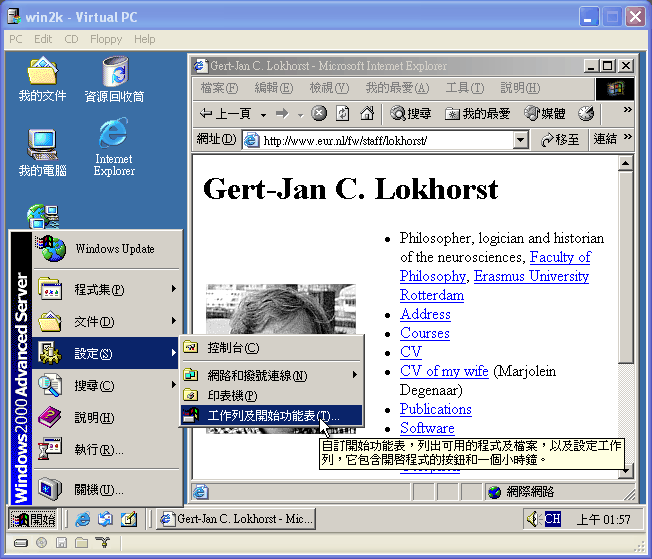Click the IE vertical scrollbar thumb
This screenshot has height=559, width=652.
[625, 267]
